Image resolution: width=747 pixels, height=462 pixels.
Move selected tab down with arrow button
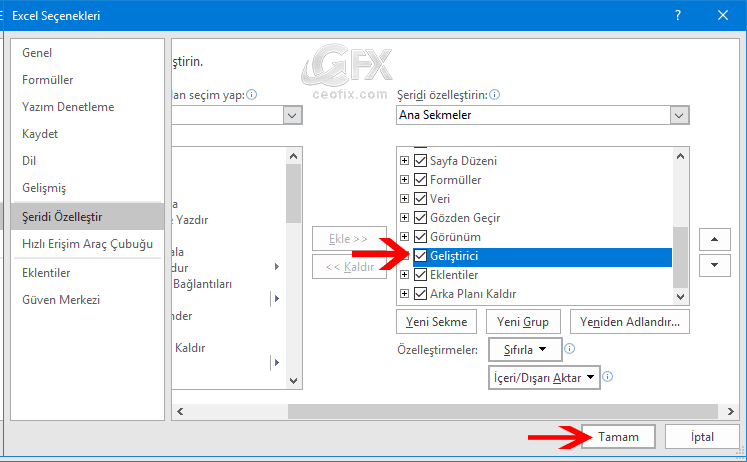pyautogui.click(x=715, y=265)
